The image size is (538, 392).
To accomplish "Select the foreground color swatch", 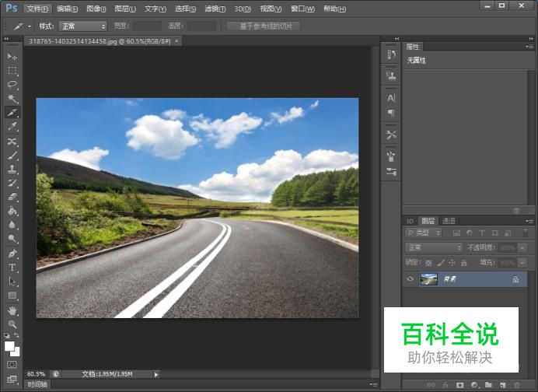I will (x=9, y=346).
